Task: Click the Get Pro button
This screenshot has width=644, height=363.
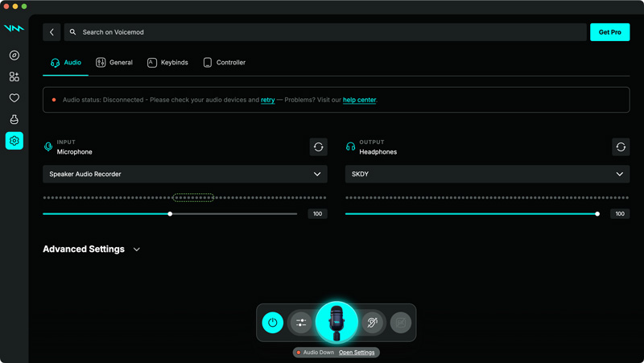Action: (610, 32)
